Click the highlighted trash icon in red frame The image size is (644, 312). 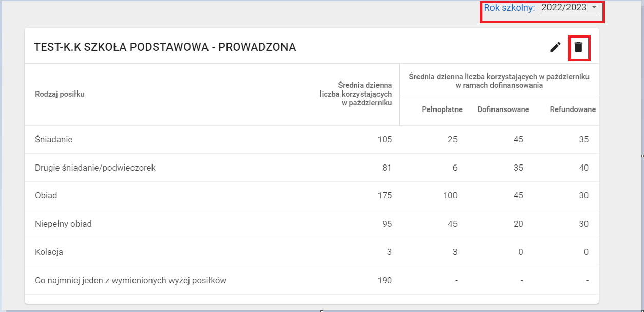[579, 47]
